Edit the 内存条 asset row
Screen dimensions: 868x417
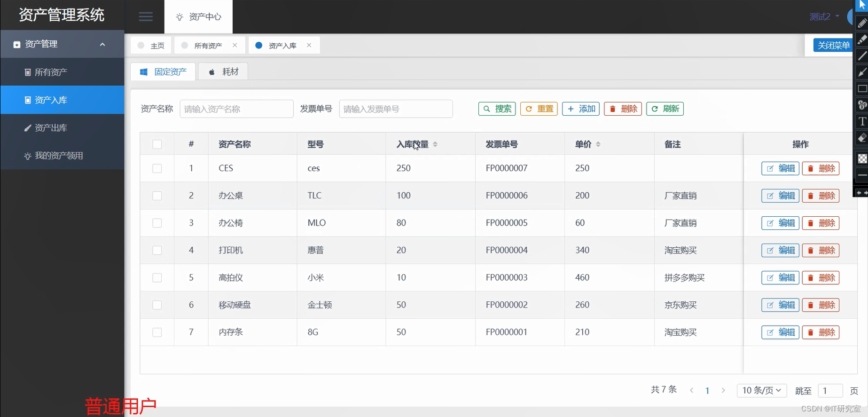pos(780,332)
